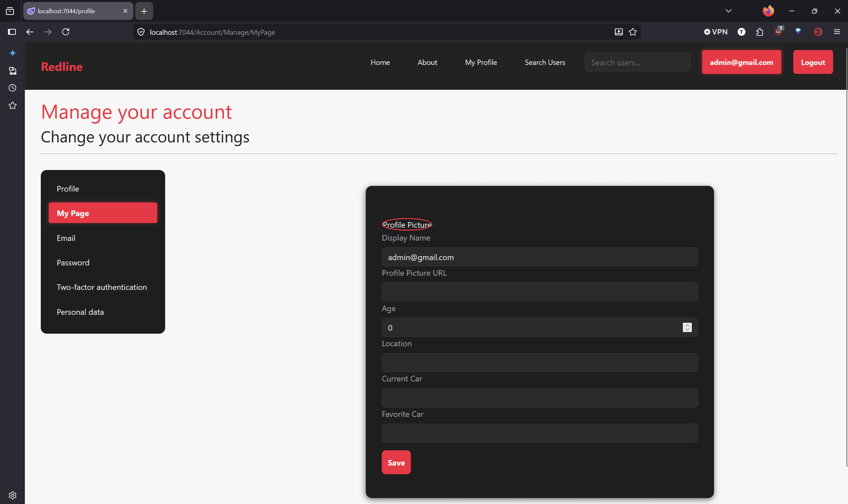Bookmark this page with the star icon
The image size is (848, 504).
tap(632, 32)
